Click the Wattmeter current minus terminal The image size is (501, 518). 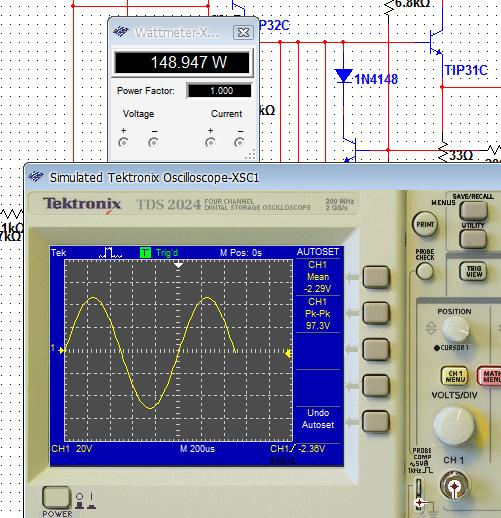tap(239, 143)
